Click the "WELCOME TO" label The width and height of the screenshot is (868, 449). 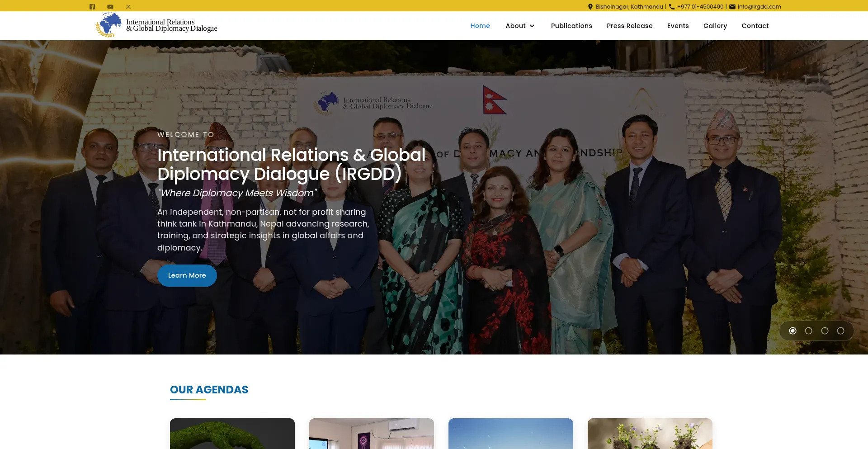pos(186,135)
